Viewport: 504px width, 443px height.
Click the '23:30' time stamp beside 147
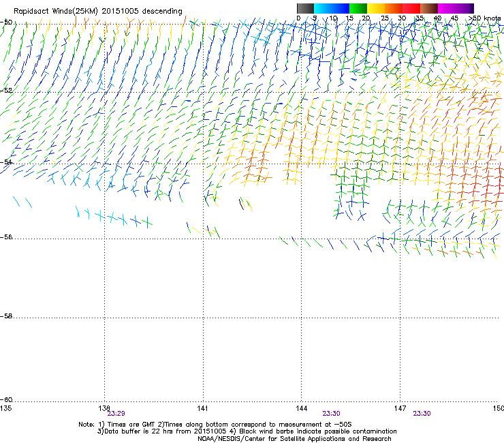click(422, 414)
